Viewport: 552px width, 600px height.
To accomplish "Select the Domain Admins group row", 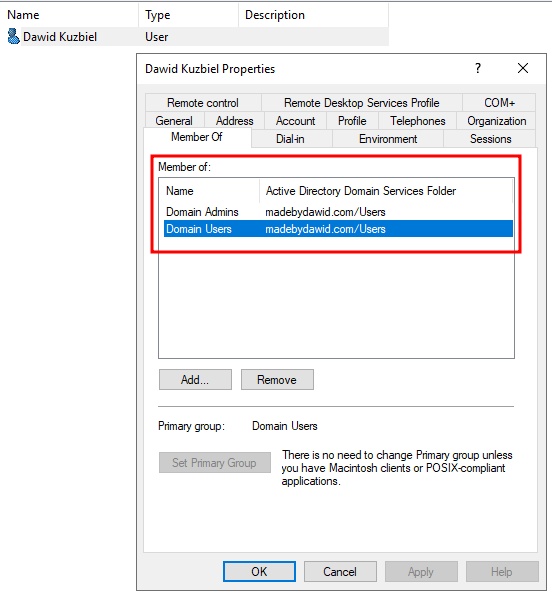I will (338, 212).
